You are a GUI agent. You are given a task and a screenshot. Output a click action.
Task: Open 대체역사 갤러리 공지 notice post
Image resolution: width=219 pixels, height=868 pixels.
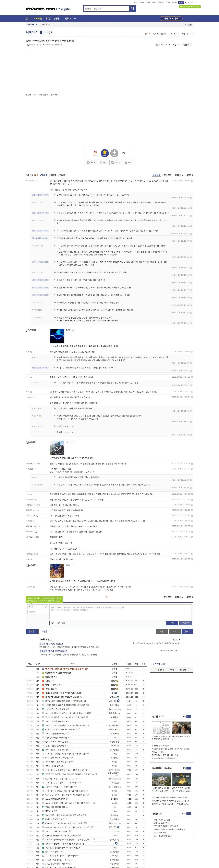click(54, 685)
